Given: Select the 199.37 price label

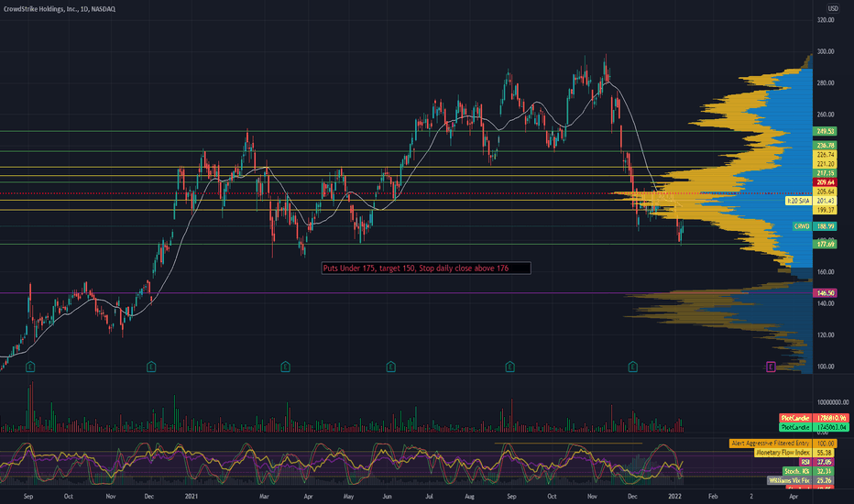Looking at the screenshot, I should (x=826, y=211).
